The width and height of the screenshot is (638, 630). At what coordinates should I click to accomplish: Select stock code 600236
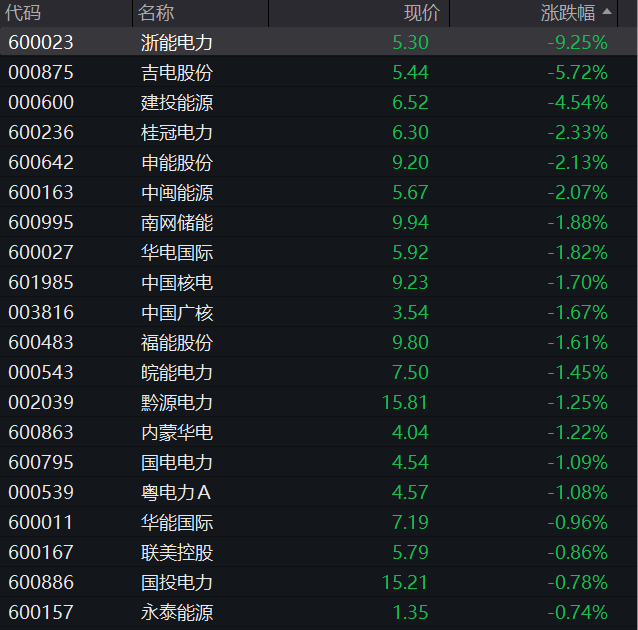41,132
